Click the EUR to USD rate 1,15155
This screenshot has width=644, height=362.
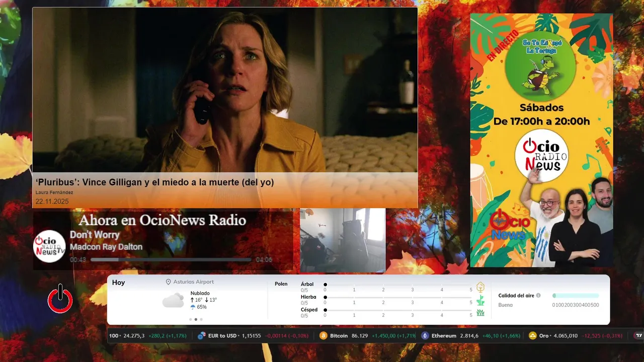(x=251, y=336)
